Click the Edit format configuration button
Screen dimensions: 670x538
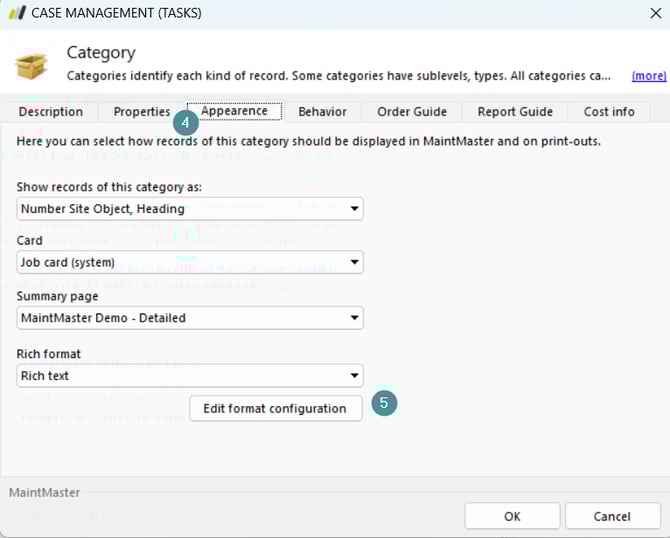(x=275, y=408)
